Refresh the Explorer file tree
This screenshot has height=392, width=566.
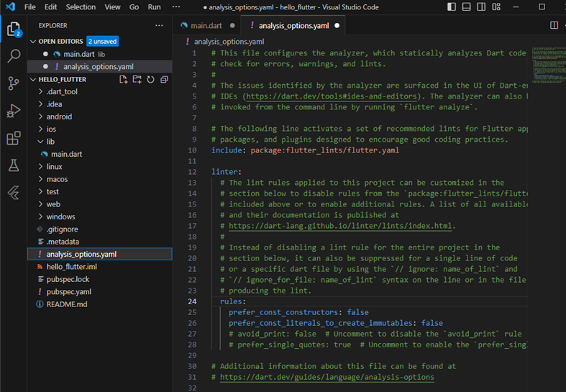tap(150, 79)
